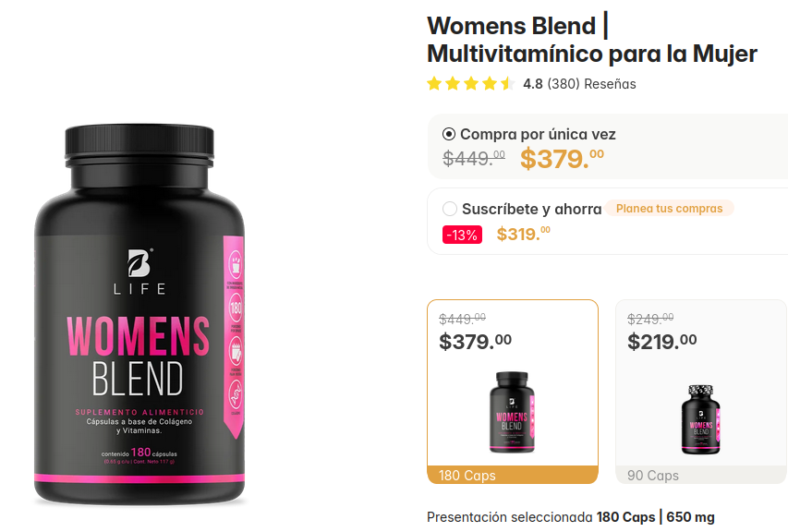This screenshot has width=788, height=532.
Task: Click the $379.00 orange price text
Action: coord(562,159)
